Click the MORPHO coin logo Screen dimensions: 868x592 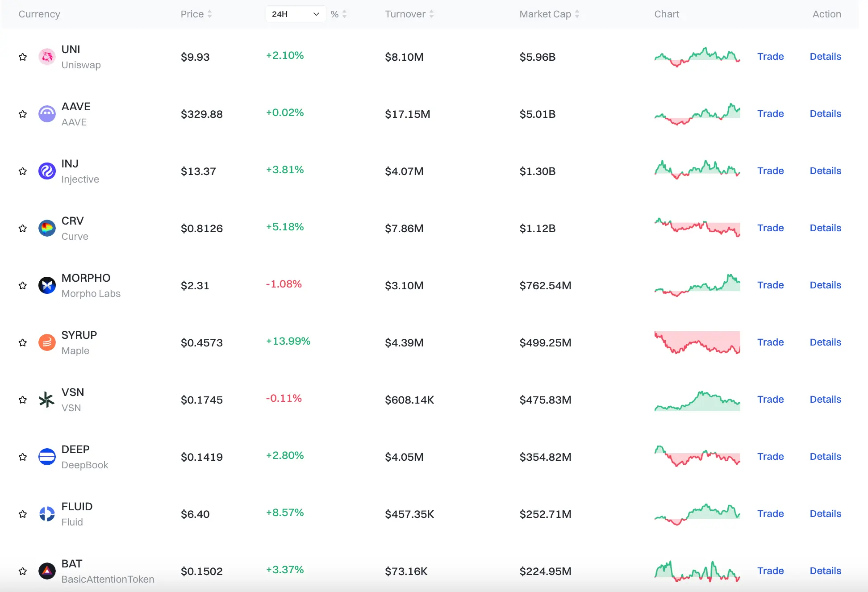click(x=47, y=285)
